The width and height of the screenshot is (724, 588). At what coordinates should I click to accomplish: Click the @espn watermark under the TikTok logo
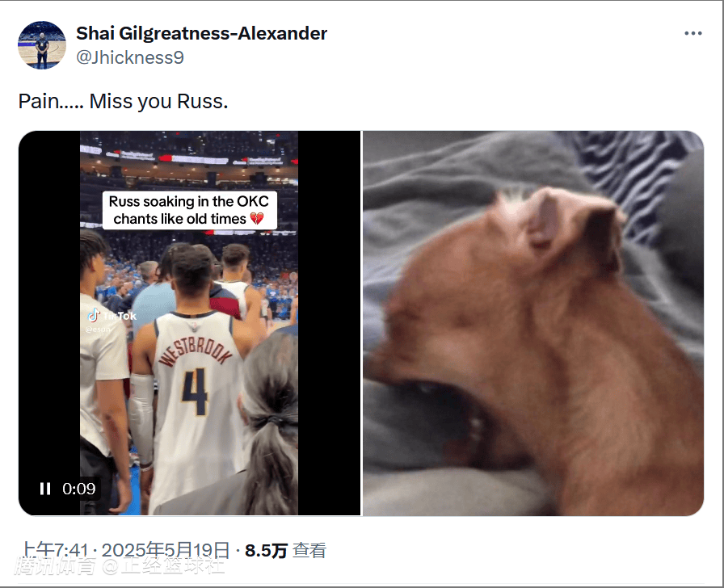(98, 329)
